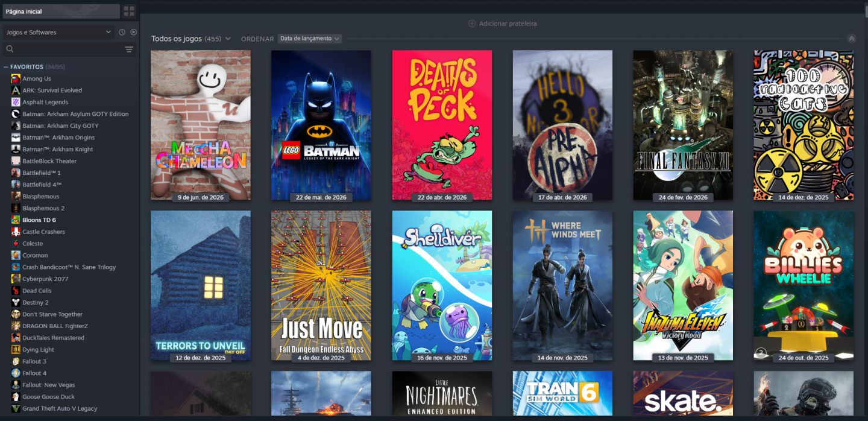Viewport: 868px width, 421px height.
Task: Click the library search field
Action: click(x=69, y=49)
